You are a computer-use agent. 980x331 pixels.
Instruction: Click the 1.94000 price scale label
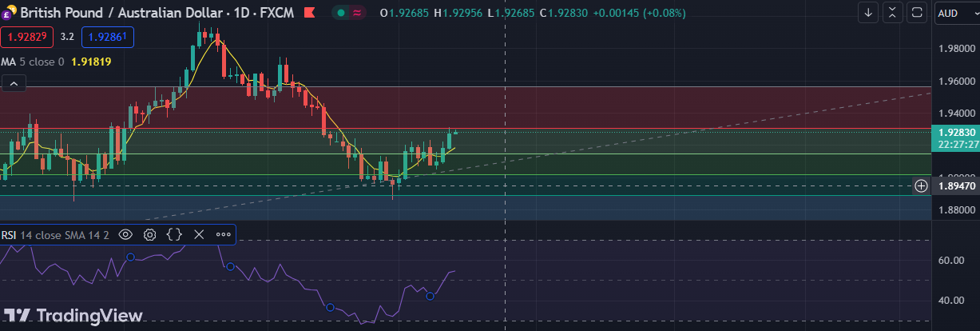point(957,113)
